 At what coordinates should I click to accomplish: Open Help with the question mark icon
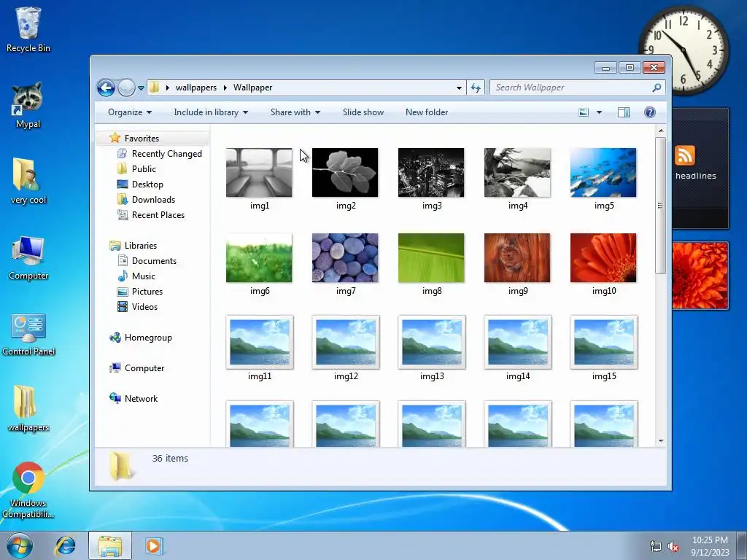click(x=650, y=112)
